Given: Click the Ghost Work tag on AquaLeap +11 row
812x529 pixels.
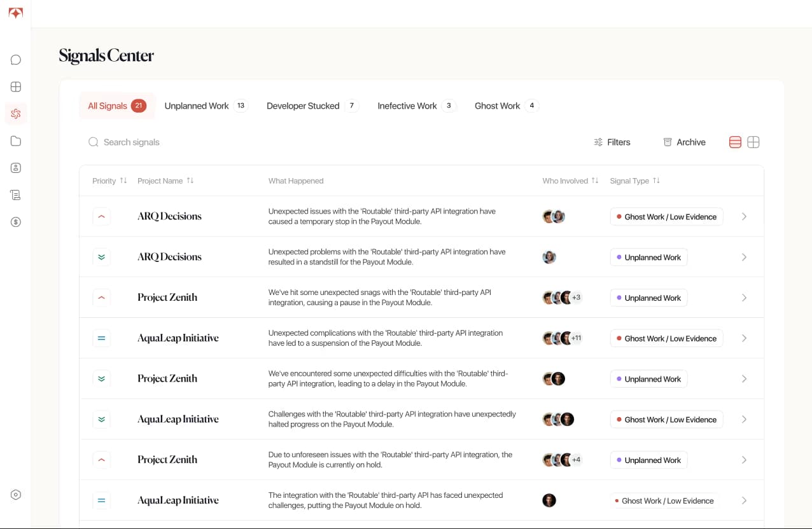Looking at the screenshot, I should tap(666, 338).
